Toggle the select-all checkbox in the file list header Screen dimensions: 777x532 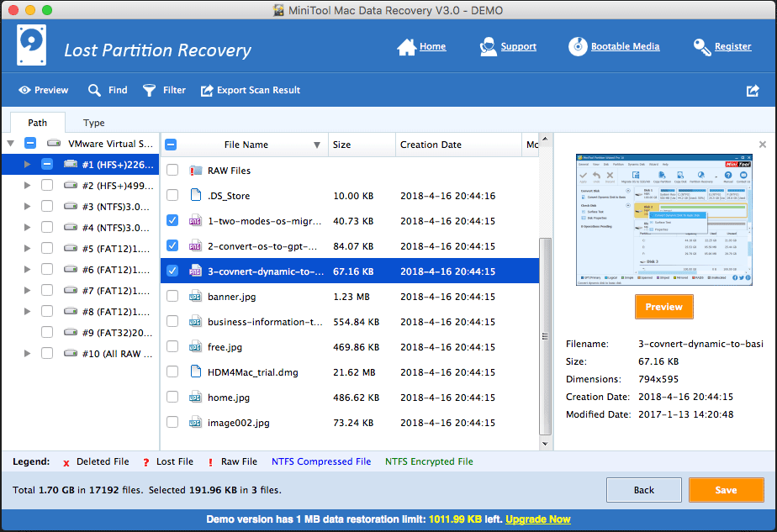tap(172, 144)
